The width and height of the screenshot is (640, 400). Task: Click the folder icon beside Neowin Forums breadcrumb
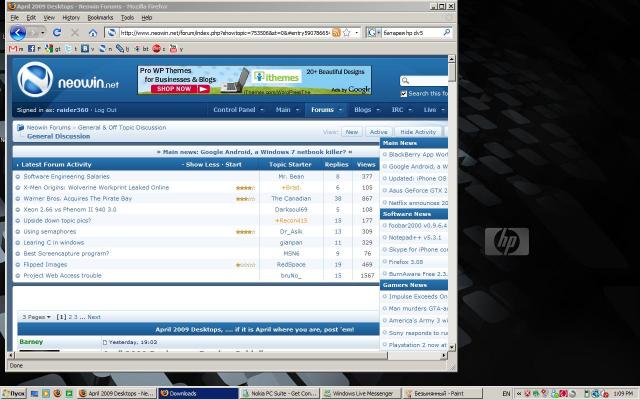coord(20,128)
